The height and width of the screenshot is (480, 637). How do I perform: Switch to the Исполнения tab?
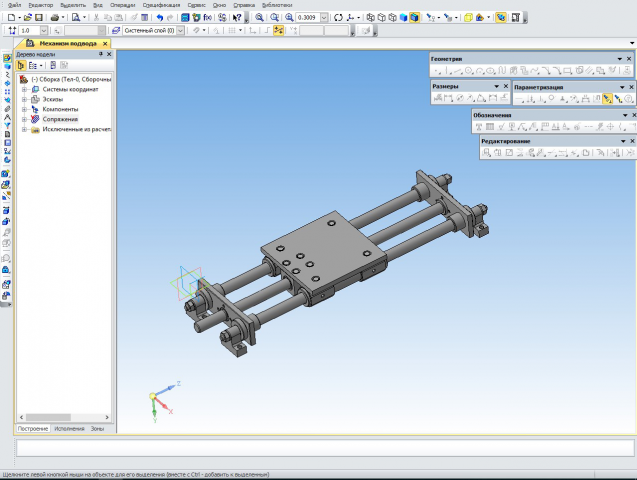tap(70, 428)
